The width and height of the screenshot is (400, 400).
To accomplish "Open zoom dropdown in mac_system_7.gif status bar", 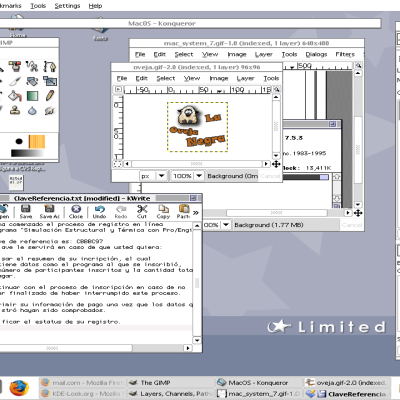I will click(x=226, y=225).
